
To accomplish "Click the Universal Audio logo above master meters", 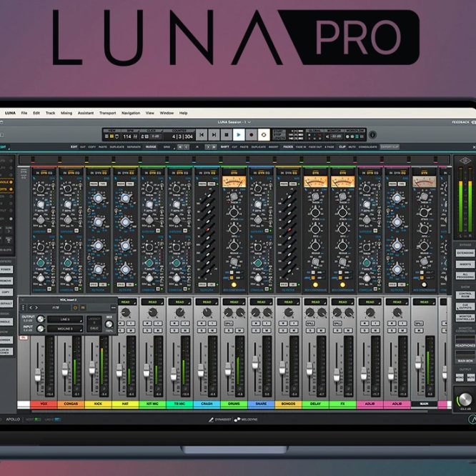I will [465, 161].
